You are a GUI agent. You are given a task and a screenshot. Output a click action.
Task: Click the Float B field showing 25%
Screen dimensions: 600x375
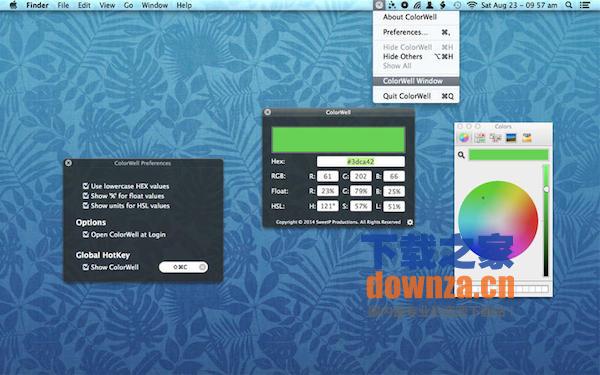click(x=394, y=191)
